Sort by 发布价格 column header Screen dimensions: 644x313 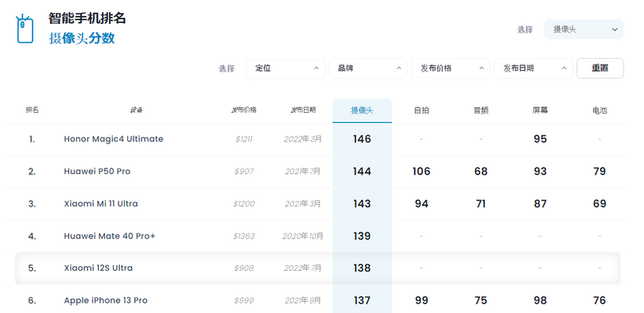pyautogui.click(x=243, y=110)
